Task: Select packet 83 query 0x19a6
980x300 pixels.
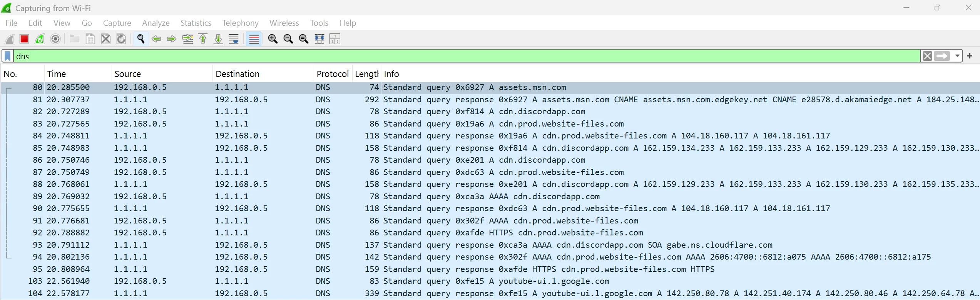Action: click(x=490, y=124)
